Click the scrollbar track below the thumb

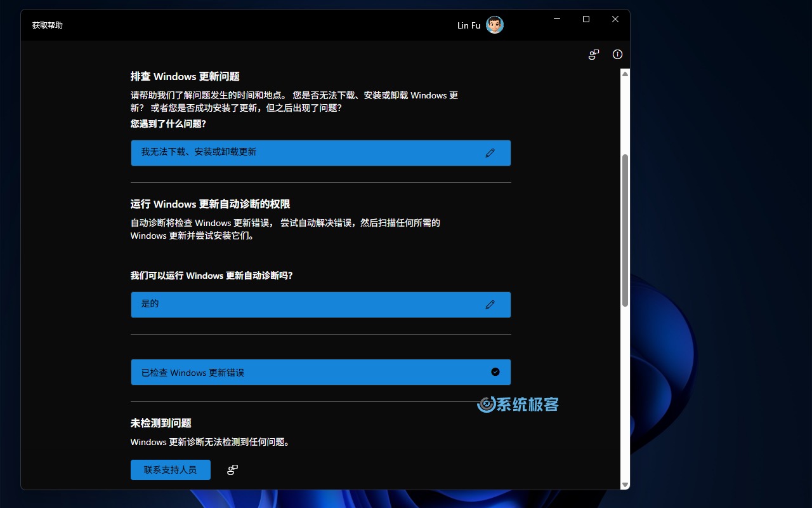tap(625, 394)
